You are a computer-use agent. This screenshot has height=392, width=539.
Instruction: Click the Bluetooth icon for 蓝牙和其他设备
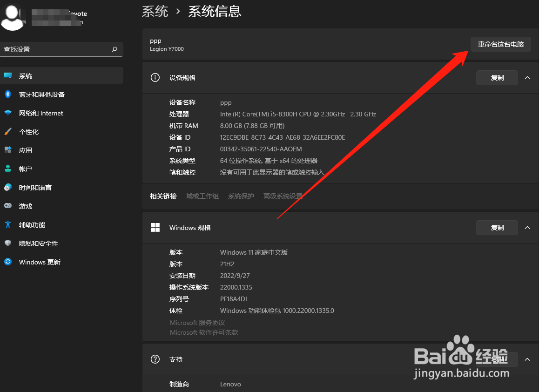8,94
